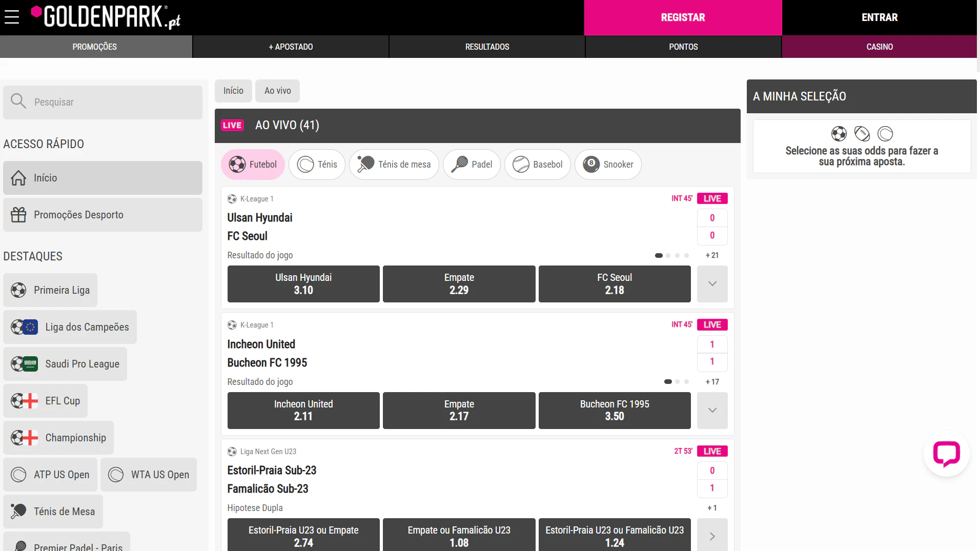
Task: Click the Futebol ball icon in sport filters
Action: pyautogui.click(x=237, y=165)
